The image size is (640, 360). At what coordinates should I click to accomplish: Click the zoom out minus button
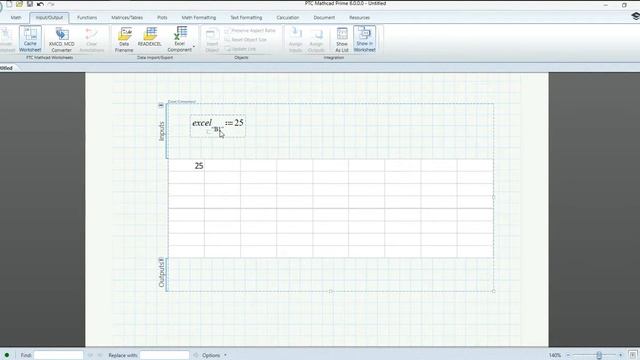(x=568, y=355)
